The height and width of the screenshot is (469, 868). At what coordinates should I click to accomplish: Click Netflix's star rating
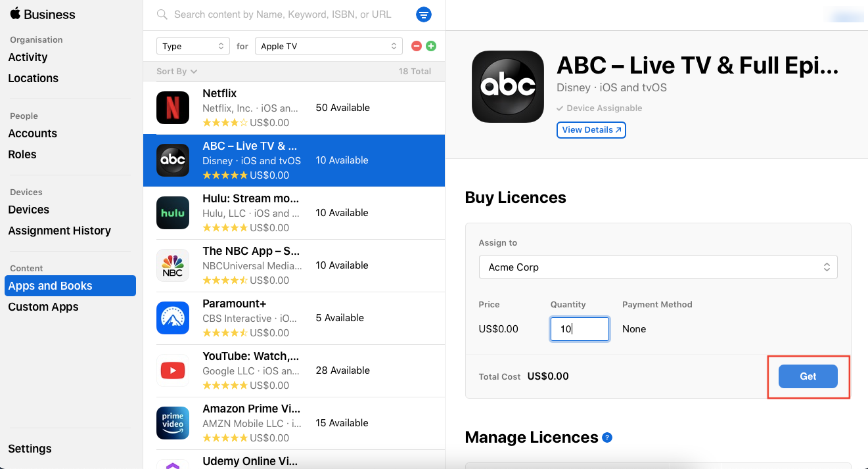click(x=225, y=123)
